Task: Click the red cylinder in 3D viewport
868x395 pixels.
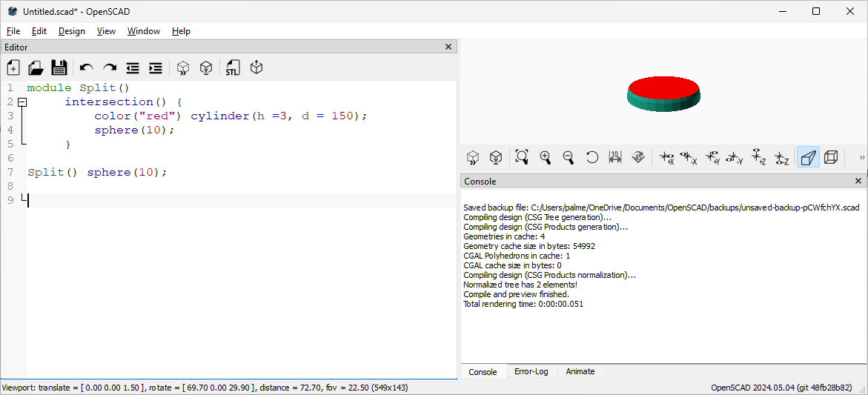Action: [663, 86]
